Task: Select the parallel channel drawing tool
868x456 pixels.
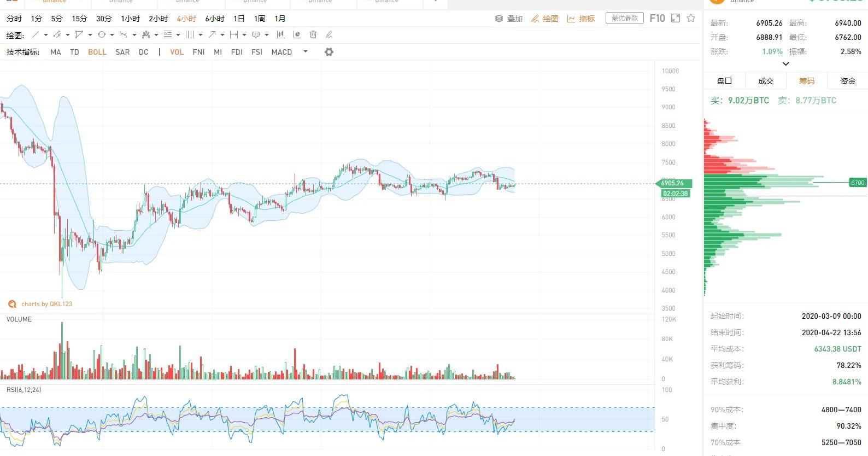Action: tap(57, 35)
